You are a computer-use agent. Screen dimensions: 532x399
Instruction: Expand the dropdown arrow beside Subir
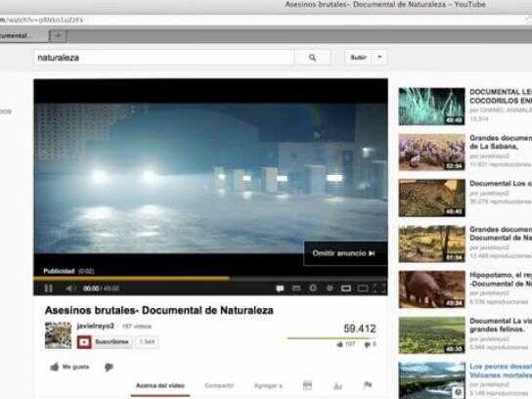coord(380,58)
